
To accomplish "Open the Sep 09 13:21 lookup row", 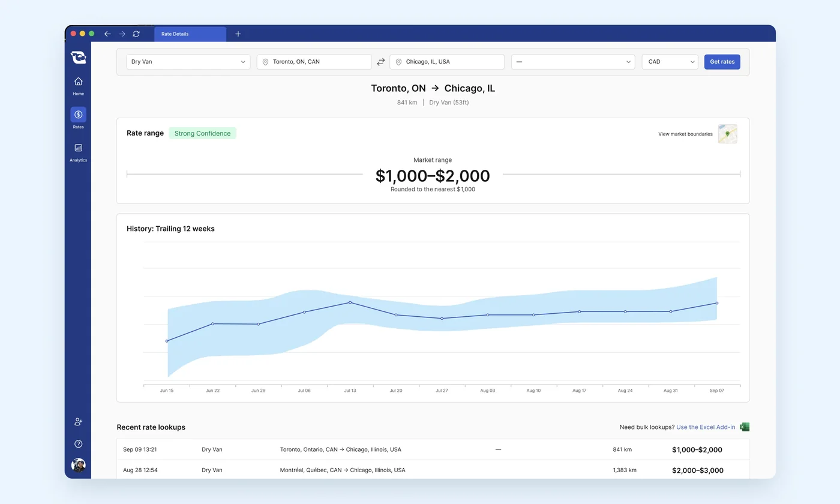I will 433,449.
